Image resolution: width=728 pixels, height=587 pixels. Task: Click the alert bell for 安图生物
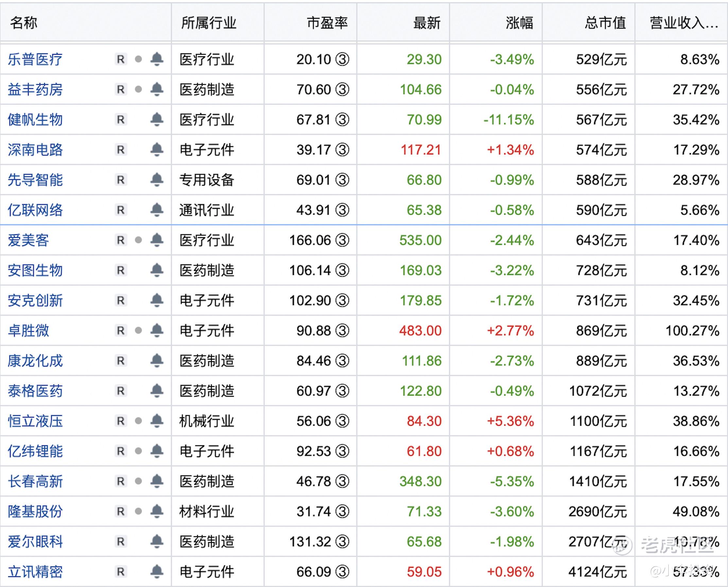(157, 270)
